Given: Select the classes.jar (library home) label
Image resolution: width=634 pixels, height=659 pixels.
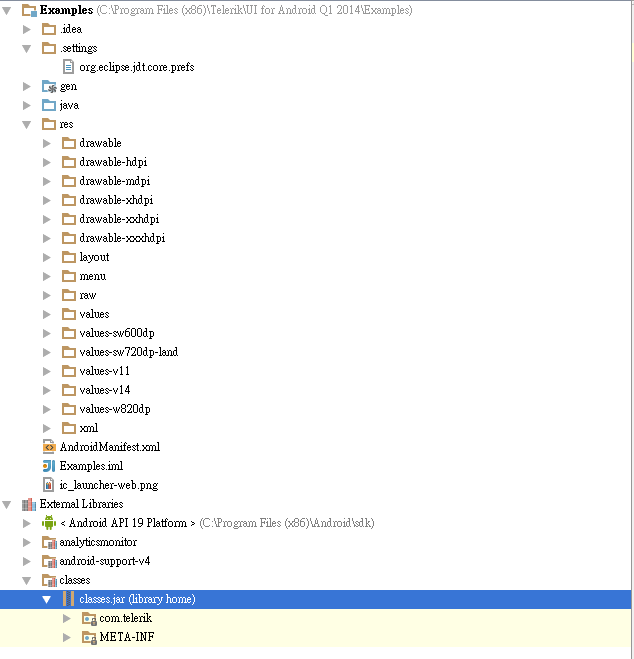Looking at the screenshot, I should point(137,599).
